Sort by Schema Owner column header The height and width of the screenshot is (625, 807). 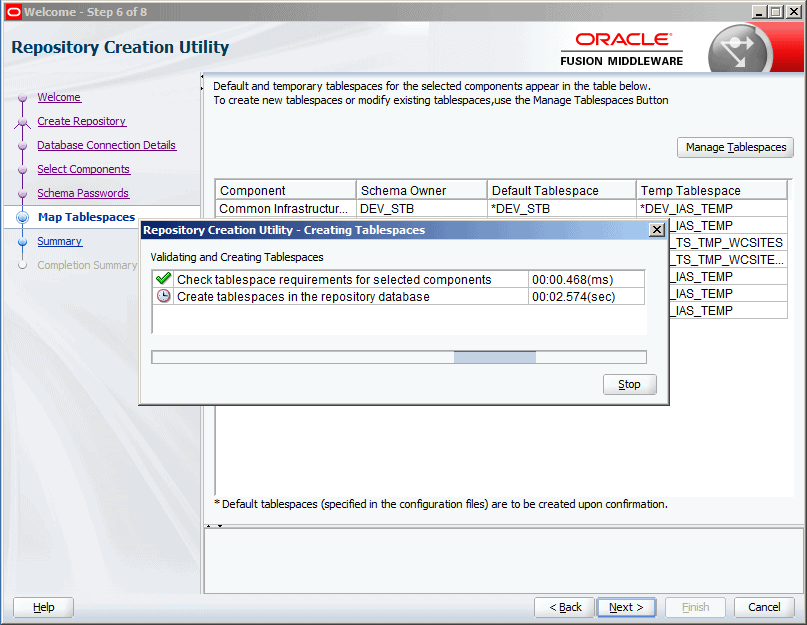[421, 190]
